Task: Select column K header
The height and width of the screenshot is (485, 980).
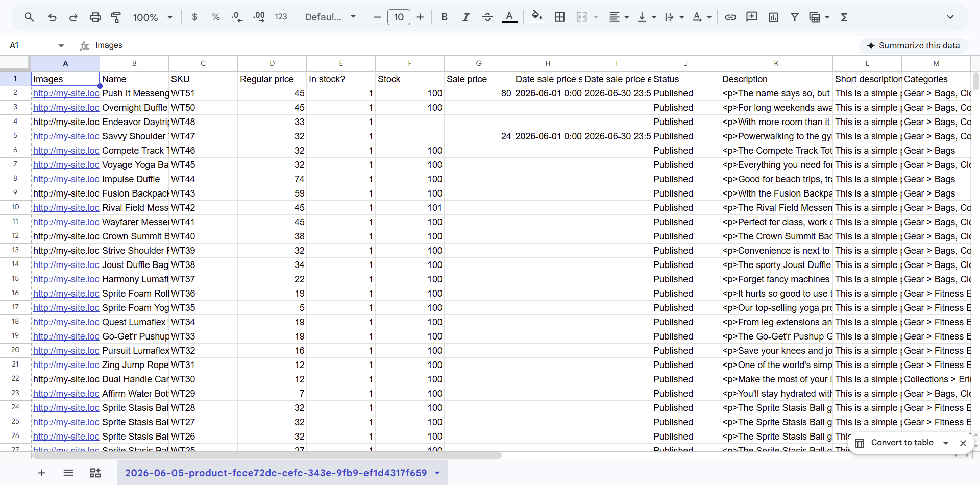Action: [x=776, y=63]
